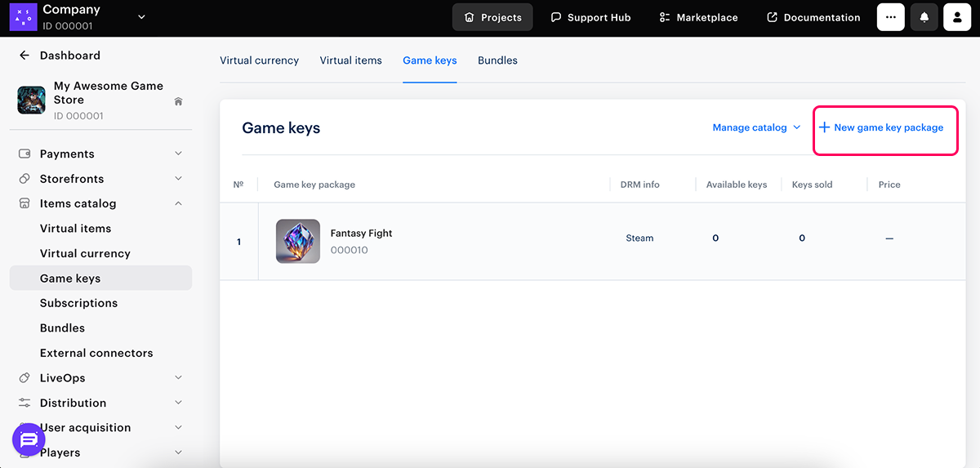The height and width of the screenshot is (468, 980).
Task: Click the Company logo icon
Action: click(x=23, y=16)
